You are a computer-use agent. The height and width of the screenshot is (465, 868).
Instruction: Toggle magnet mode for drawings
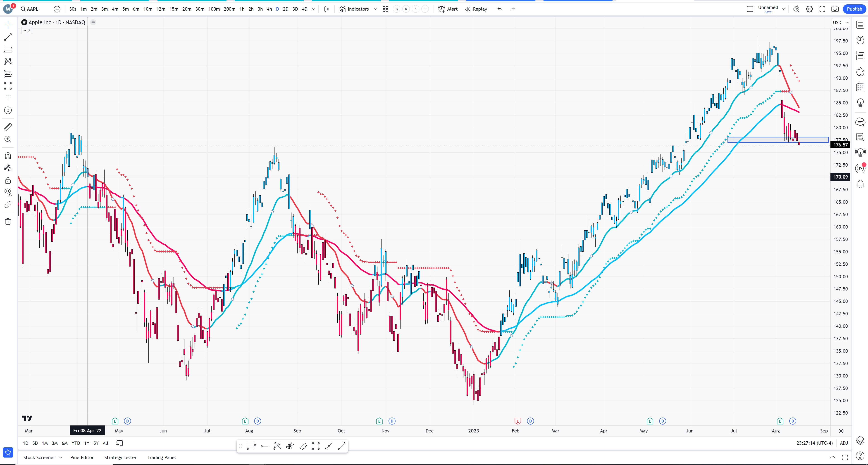8,156
